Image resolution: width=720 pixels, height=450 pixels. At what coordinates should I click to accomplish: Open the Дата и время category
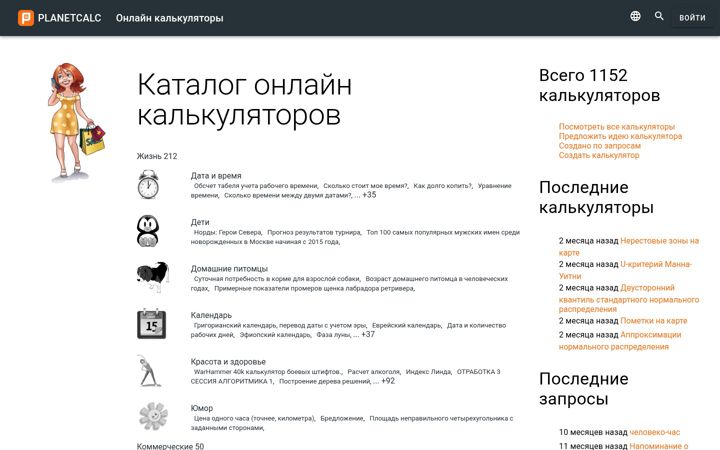click(x=216, y=175)
